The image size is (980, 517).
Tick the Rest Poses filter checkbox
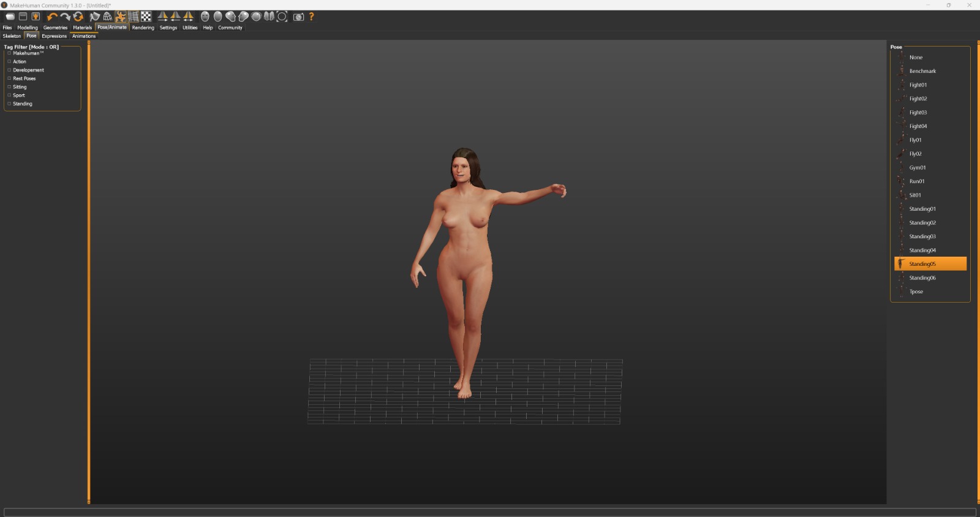[x=9, y=78]
